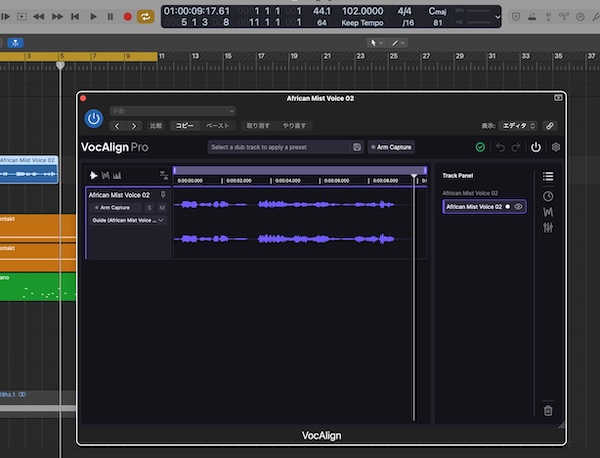The image size is (600, 458).
Task: Click the green checkmark status icon
Action: pyautogui.click(x=480, y=147)
